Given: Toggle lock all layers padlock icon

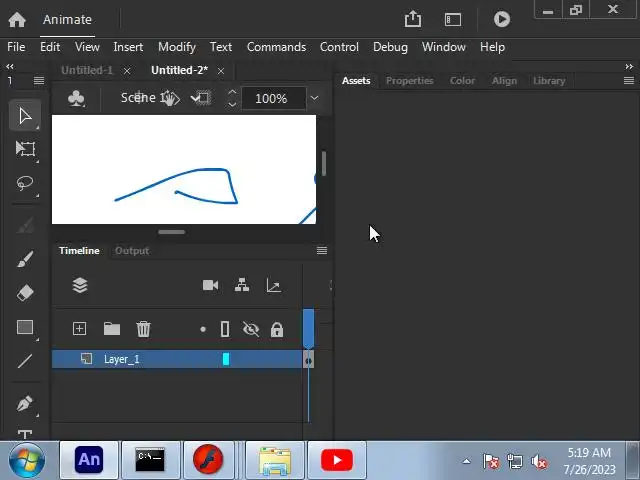Looking at the screenshot, I should [x=277, y=329].
